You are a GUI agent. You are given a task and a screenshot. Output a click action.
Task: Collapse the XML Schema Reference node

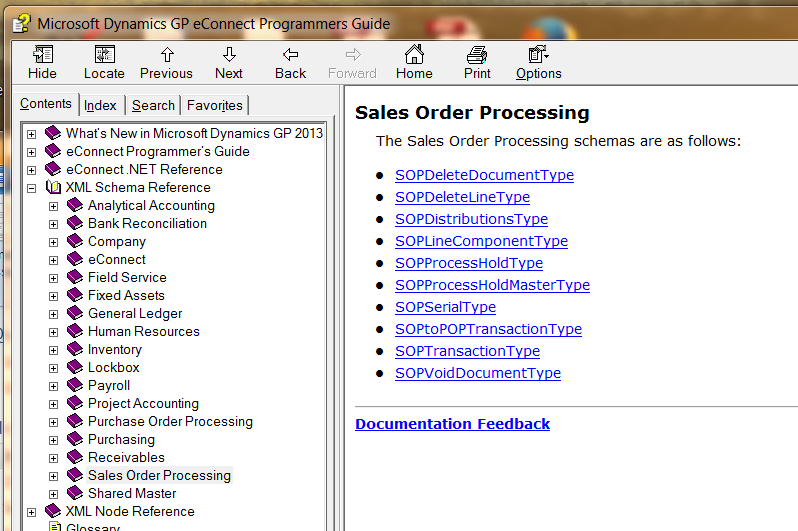(x=32, y=188)
